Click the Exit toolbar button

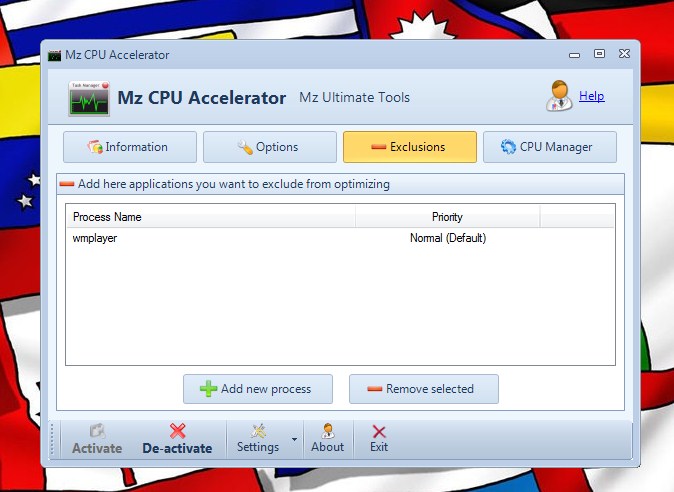coord(379,439)
